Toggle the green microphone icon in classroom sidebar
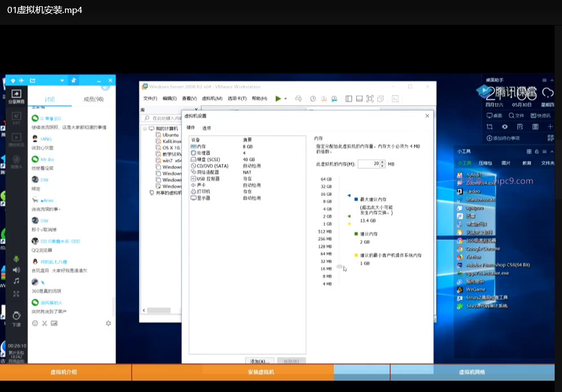562x392 pixels. tap(16, 259)
